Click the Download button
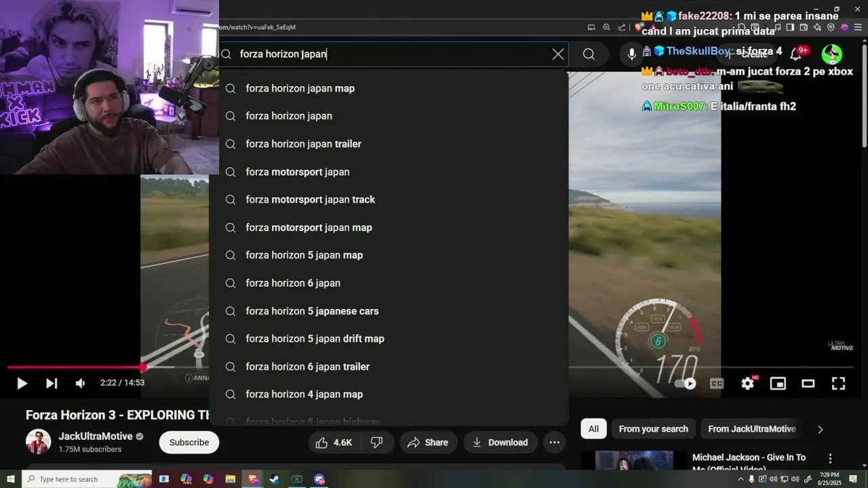 (500, 443)
